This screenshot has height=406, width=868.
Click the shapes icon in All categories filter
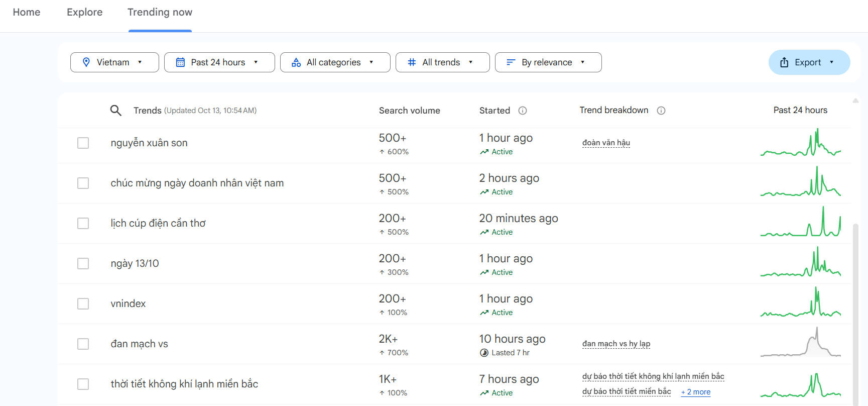pos(296,62)
